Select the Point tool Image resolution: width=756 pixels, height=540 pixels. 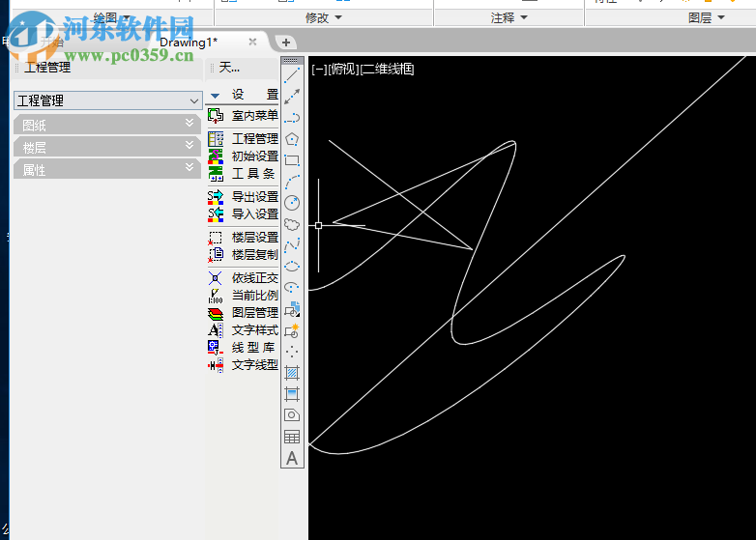tap(292, 352)
